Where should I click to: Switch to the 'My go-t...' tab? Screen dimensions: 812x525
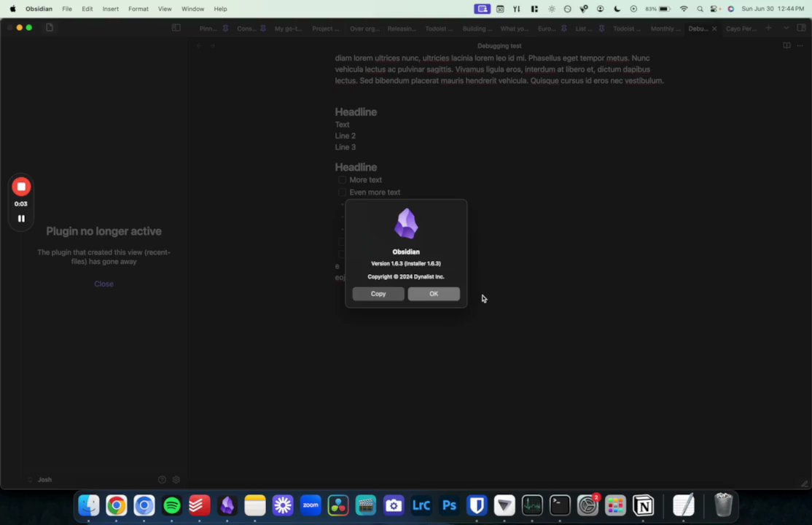[288, 28]
